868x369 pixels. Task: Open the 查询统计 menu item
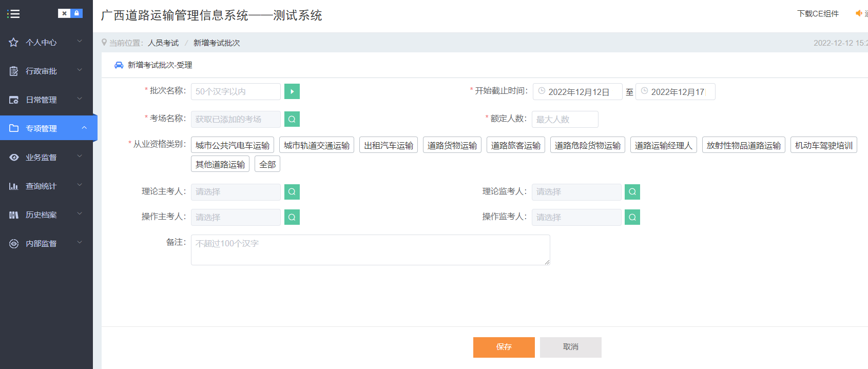46,186
